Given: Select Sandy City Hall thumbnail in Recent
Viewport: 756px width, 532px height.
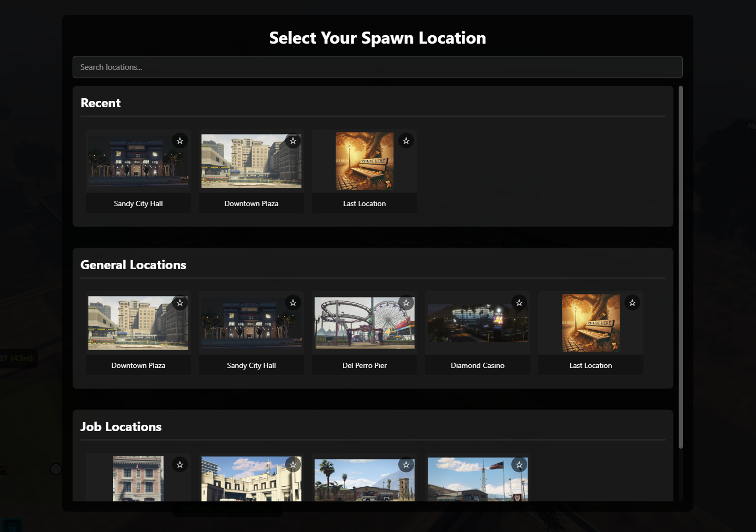Looking at the screenshot, I should 138,161.
